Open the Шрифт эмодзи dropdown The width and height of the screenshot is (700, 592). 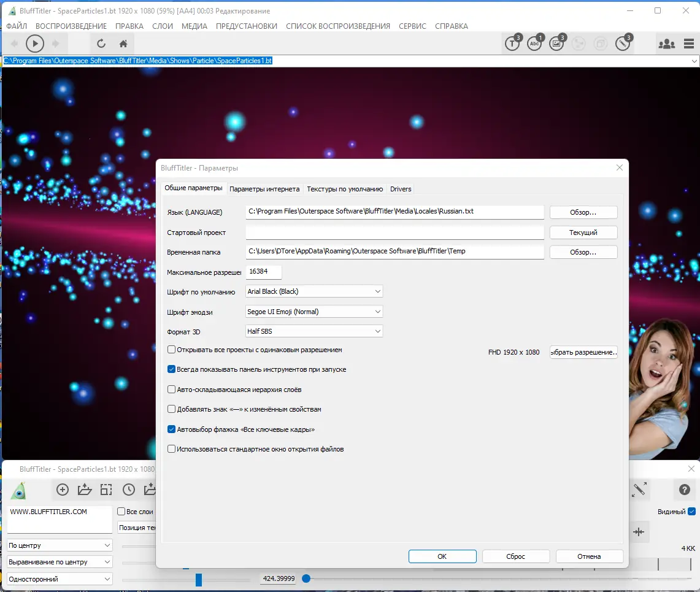click(x=314, y=312)
